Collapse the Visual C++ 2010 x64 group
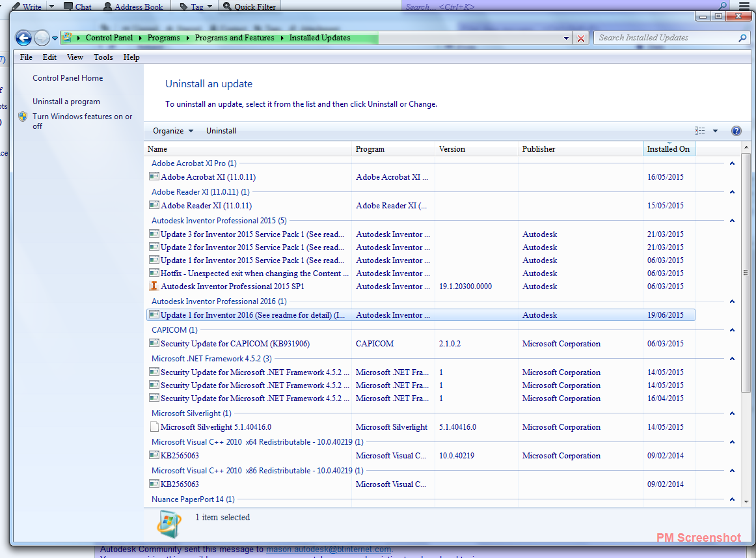This screenshot has width=756, height=558. (x=732, y=441)
